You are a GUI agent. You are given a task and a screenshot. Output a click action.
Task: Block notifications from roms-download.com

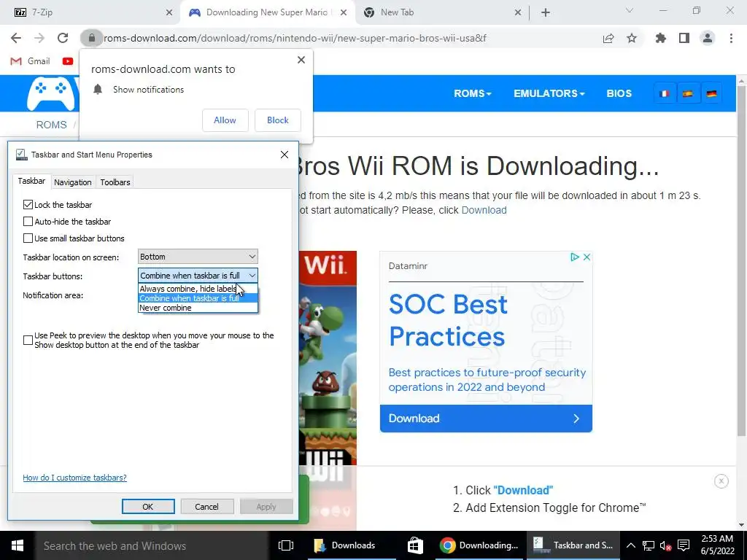pos(278,120)
